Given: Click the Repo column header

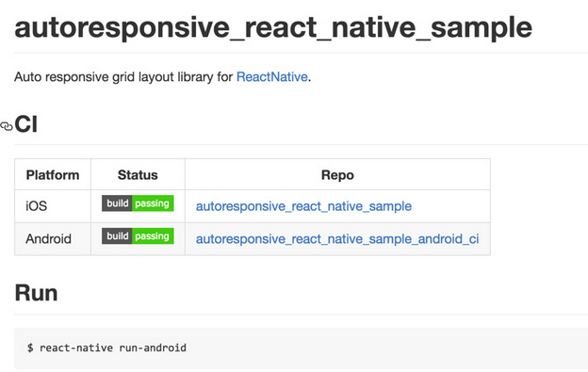Looking at the screenshot, I should (x=337, y=175).
